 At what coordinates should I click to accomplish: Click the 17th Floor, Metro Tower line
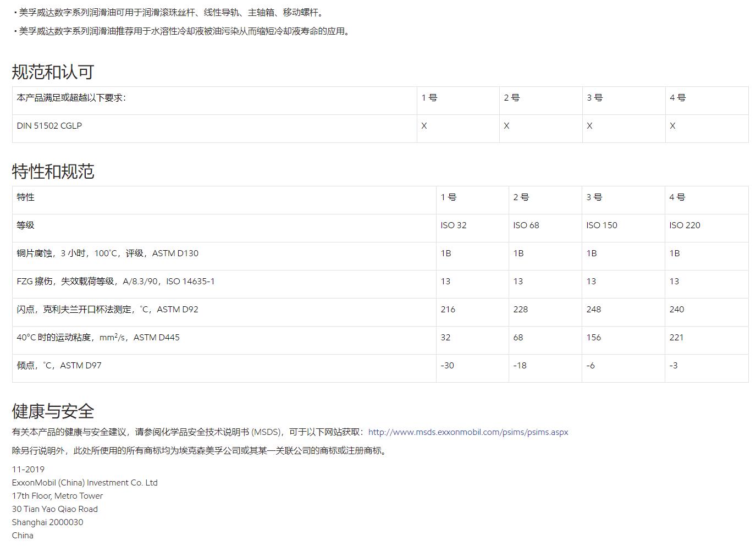click(57, 496)
